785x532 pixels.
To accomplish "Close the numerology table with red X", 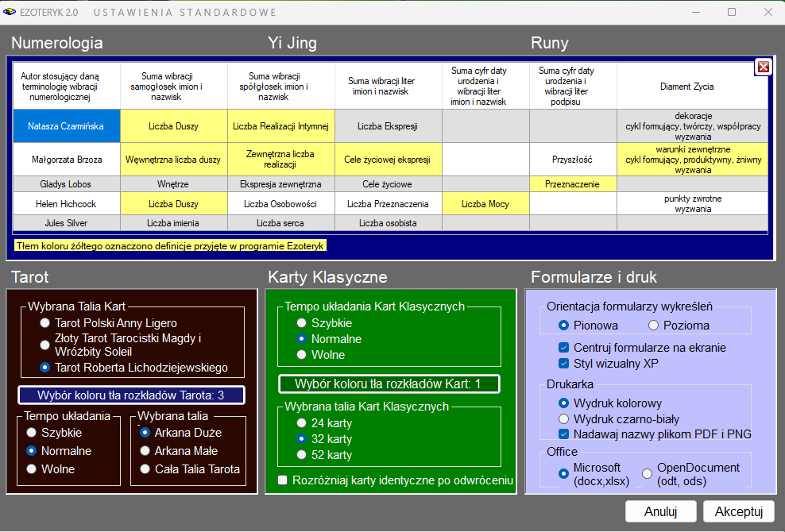I will [763, 67].
